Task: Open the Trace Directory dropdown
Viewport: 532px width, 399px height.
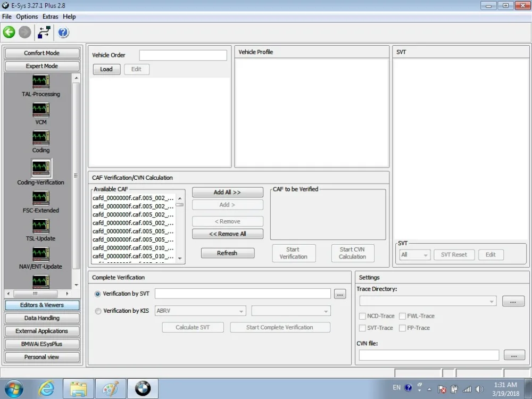Action: pos(428,301)
